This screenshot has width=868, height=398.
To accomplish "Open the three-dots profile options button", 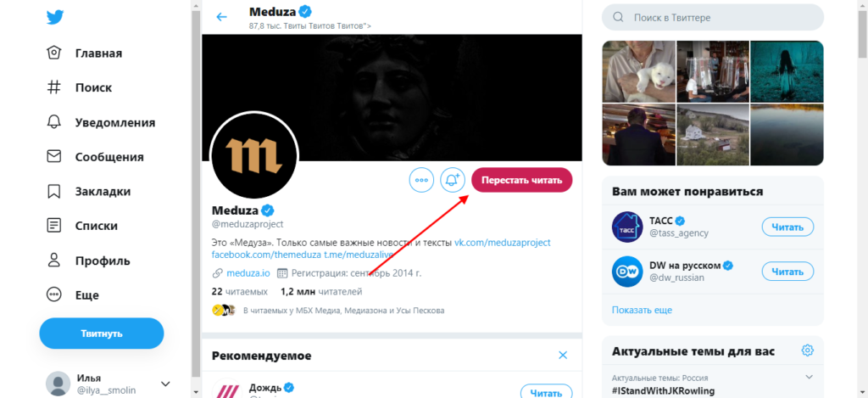I will [x=421, y=180].
